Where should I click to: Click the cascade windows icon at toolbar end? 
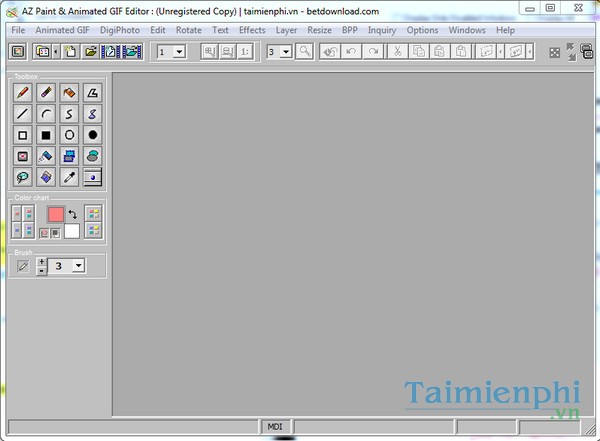point(587,51)
